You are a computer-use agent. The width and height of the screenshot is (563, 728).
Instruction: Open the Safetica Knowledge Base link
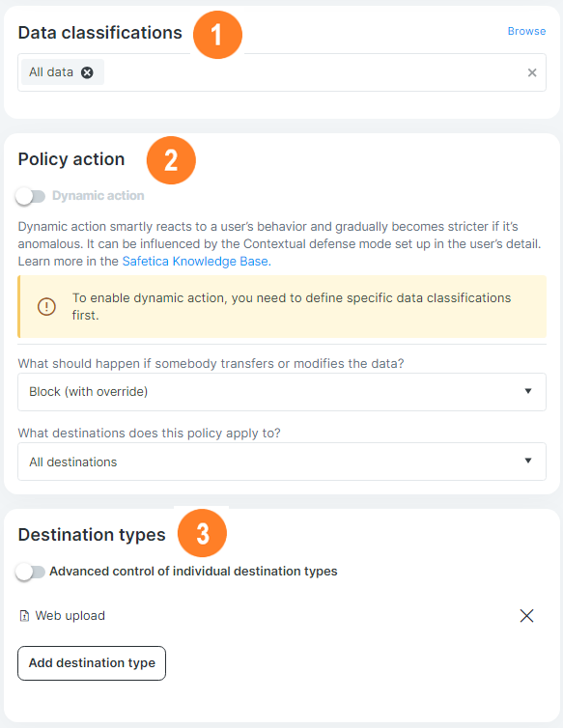196,262
